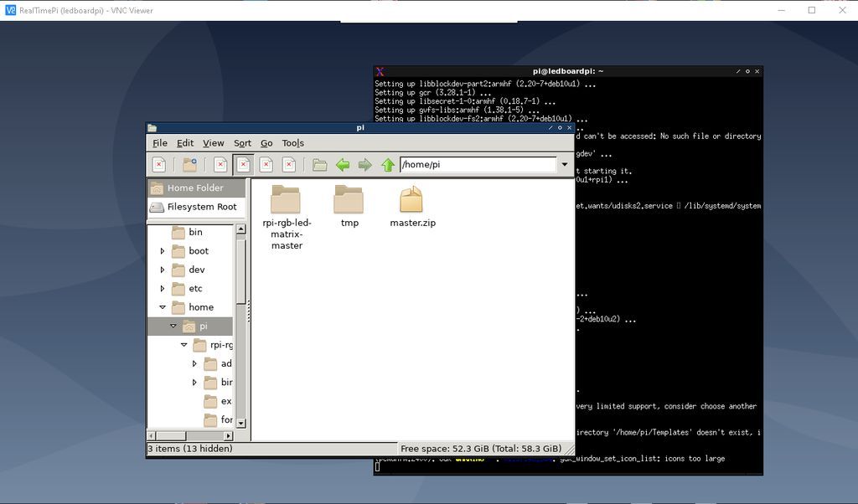This screenshot has width=858, height=504.
Task: Click the tree's horizontal scrollbar right arrow
Action: (228, 436)
